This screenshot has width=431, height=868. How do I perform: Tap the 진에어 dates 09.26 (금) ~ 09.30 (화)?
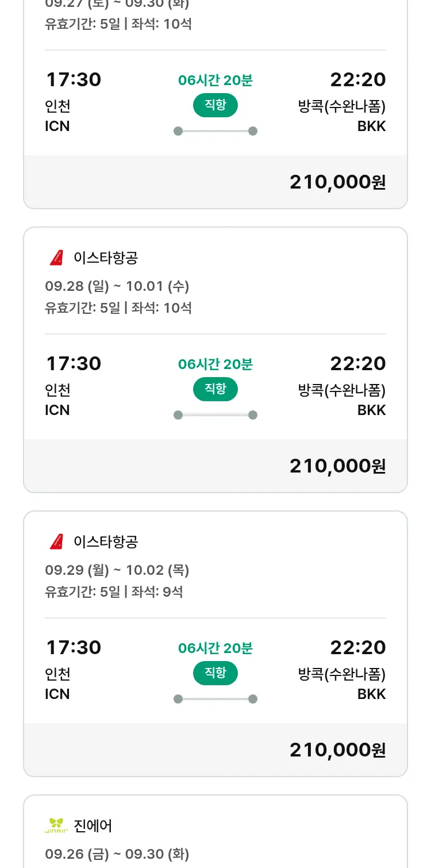click(x=117, y=854)
